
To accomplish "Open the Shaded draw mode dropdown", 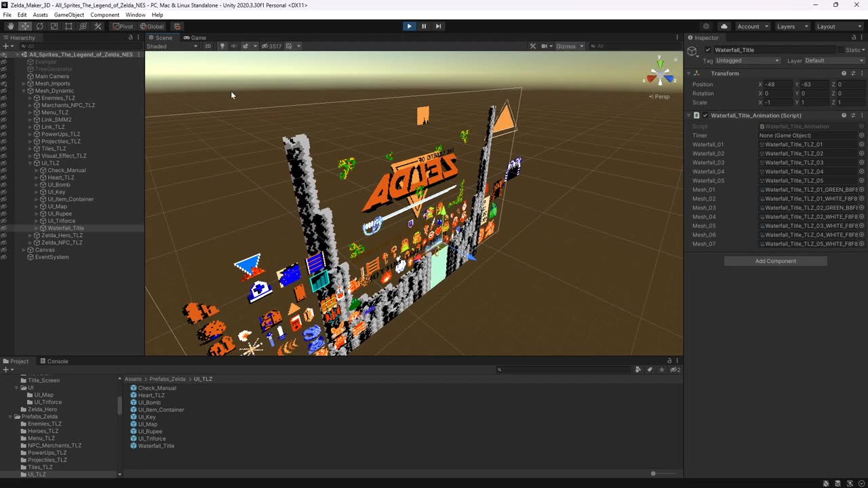I will (172, 46).
